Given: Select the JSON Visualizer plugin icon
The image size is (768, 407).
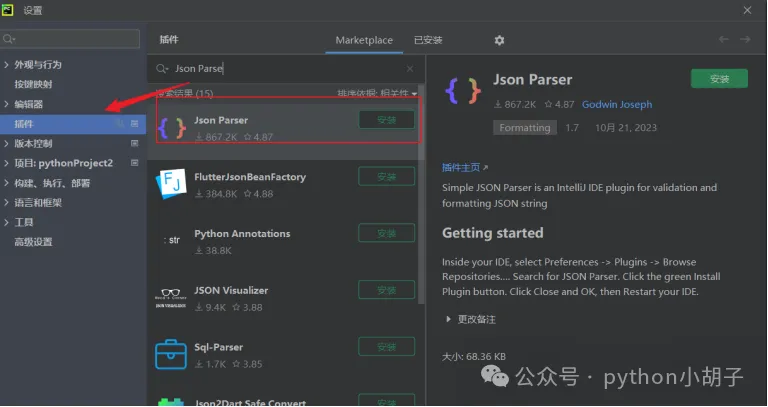Looking at the screenshot, I should [170, 298].
